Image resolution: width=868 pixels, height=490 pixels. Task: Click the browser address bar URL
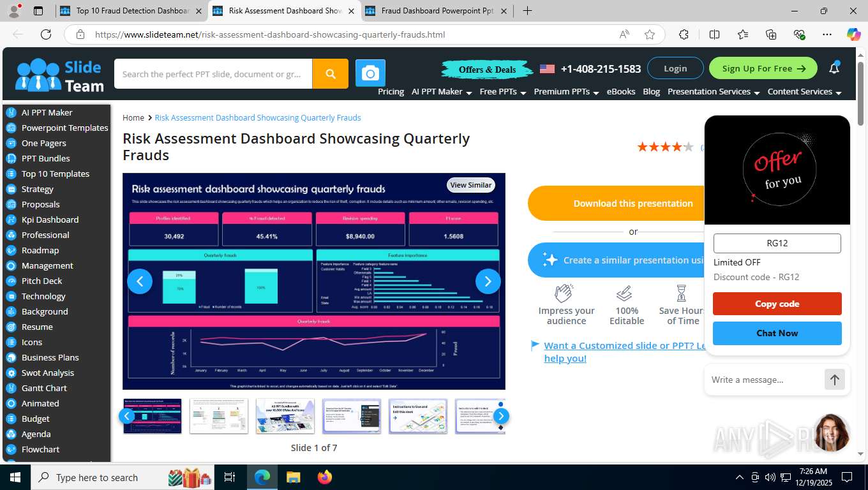click(270, 34)
